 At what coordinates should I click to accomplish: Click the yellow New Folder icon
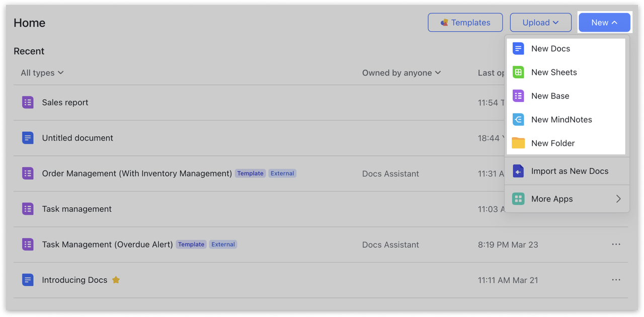518,143
